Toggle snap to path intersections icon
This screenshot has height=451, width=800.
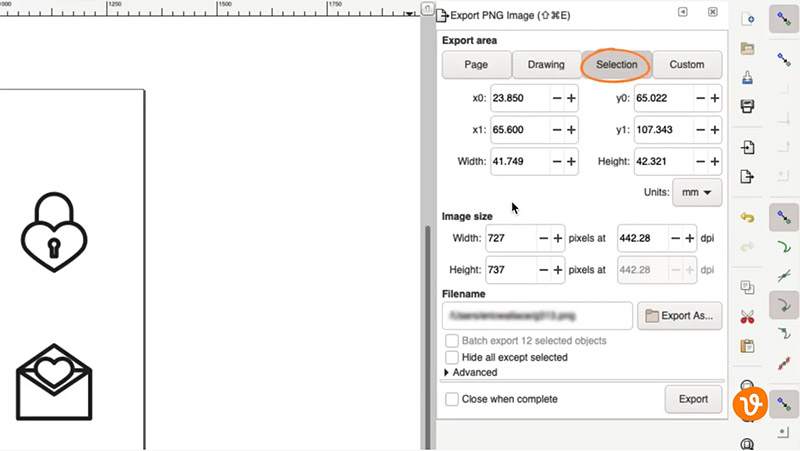point(784,276)
